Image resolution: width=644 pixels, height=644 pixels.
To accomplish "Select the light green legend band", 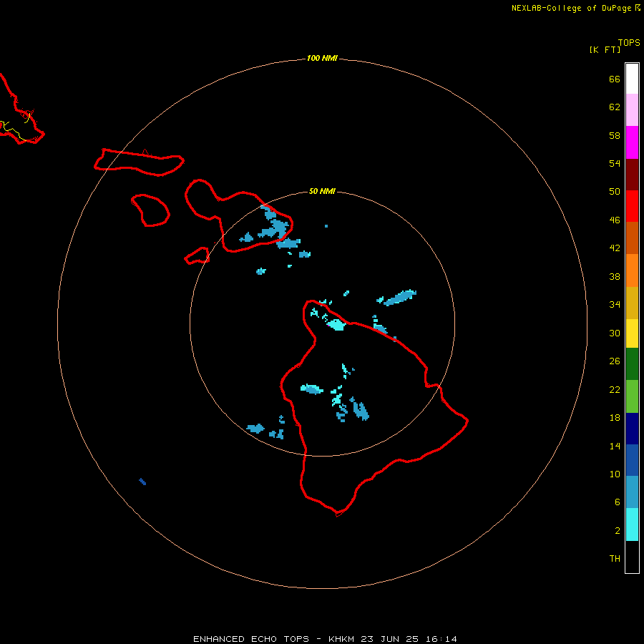I will (632, 396).
